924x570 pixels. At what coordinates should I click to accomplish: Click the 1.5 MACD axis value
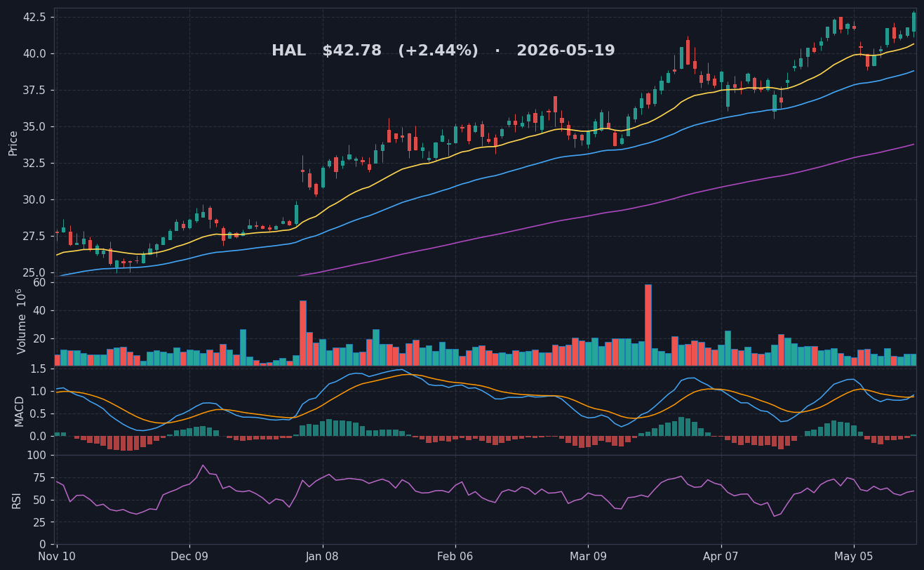tap(40, 369)
